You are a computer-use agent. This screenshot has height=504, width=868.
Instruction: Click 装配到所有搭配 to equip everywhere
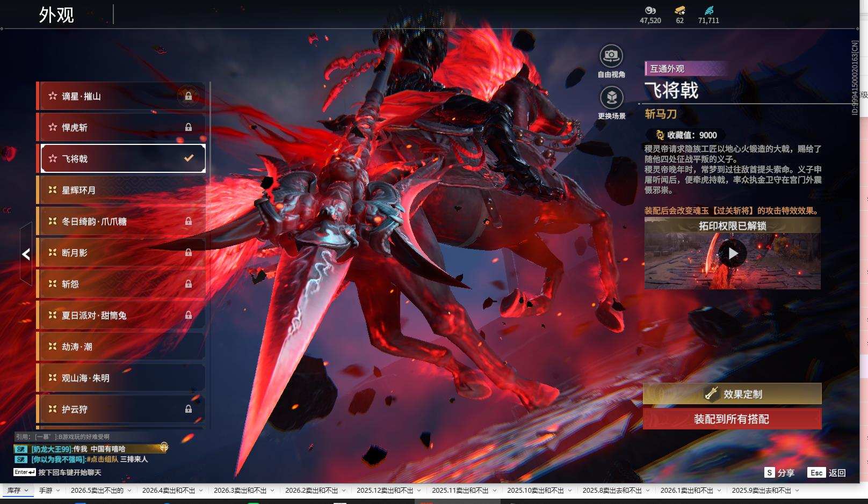pyautogui.click(x=732, y=419)
